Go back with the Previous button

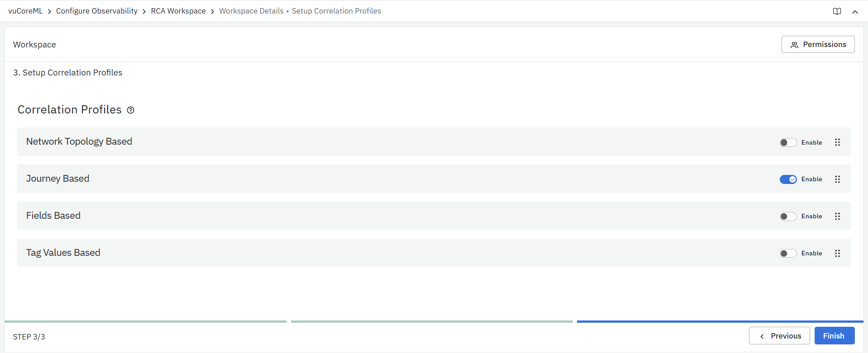tap(779, 336)
